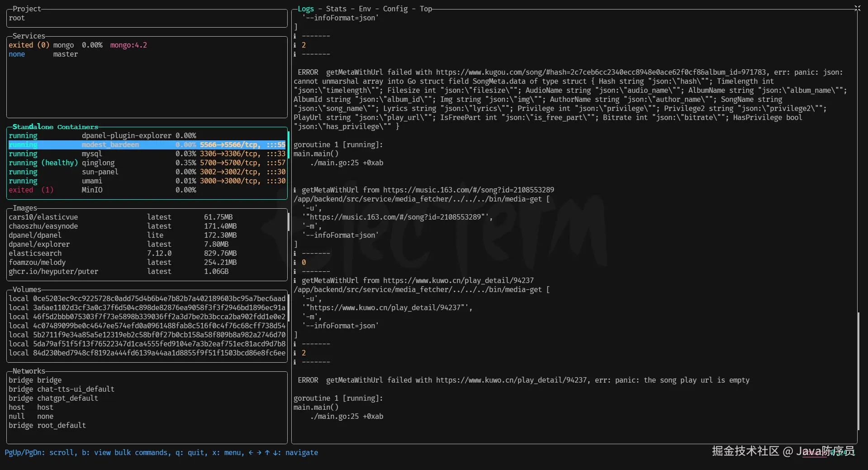Focus the Networks panel title
868x470 pixels.
pyautogui.click(x=29, y=371)
